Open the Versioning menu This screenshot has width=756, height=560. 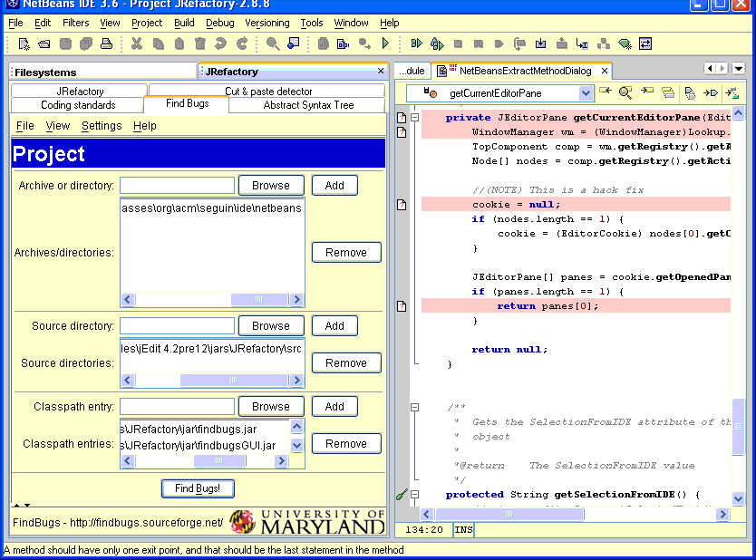point(267,24)
